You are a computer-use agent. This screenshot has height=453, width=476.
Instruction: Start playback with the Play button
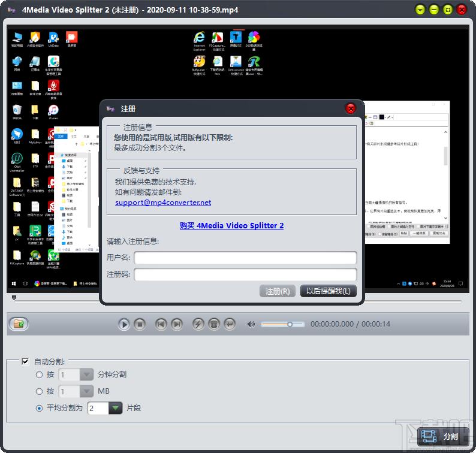[124, 324]
